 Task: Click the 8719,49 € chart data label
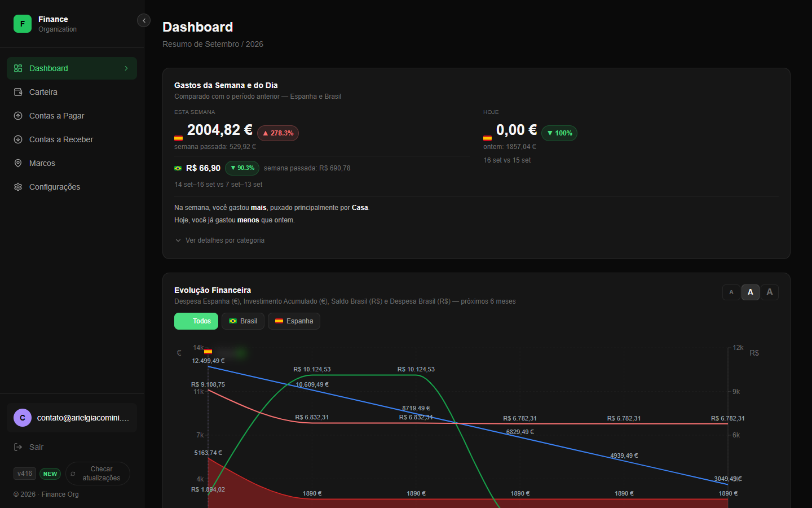click(416, 408)
